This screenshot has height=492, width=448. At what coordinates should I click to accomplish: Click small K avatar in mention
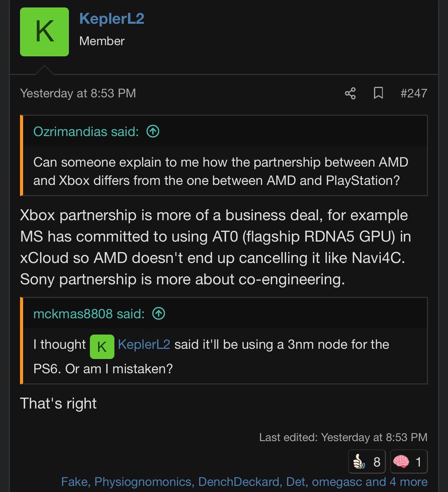pos(102,346)
